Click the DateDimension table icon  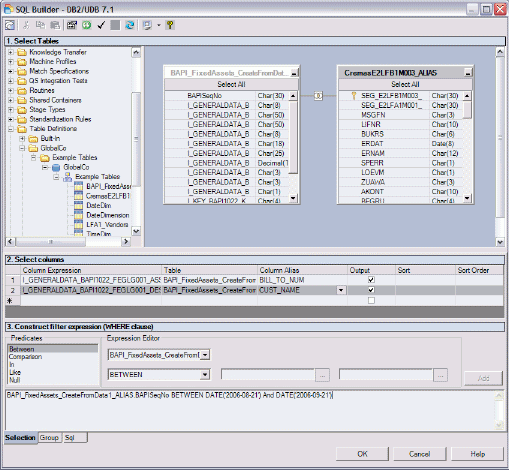pyautogui.click(x=79, y=215)
